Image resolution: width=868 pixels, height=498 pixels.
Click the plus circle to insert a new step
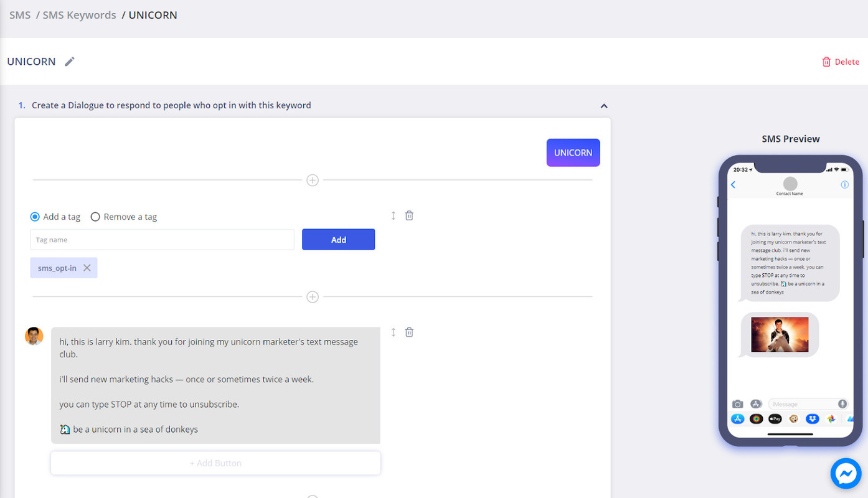312,180
